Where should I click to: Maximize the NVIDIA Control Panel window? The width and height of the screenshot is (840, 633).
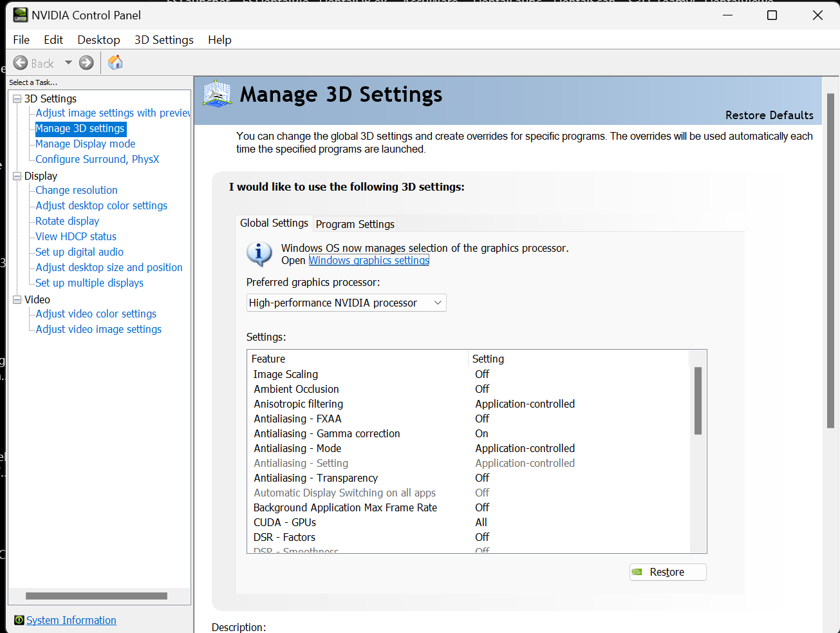tap(772, 15)
